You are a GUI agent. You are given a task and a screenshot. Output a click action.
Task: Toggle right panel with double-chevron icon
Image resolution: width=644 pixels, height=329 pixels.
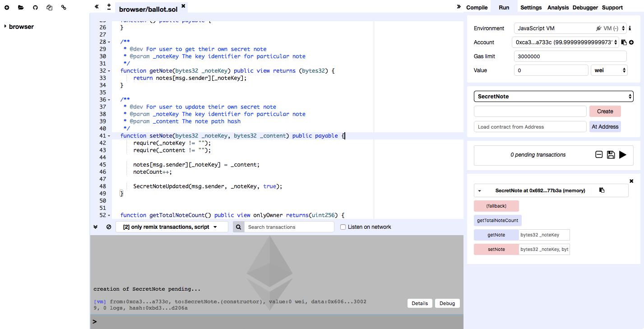pos(459,7)
